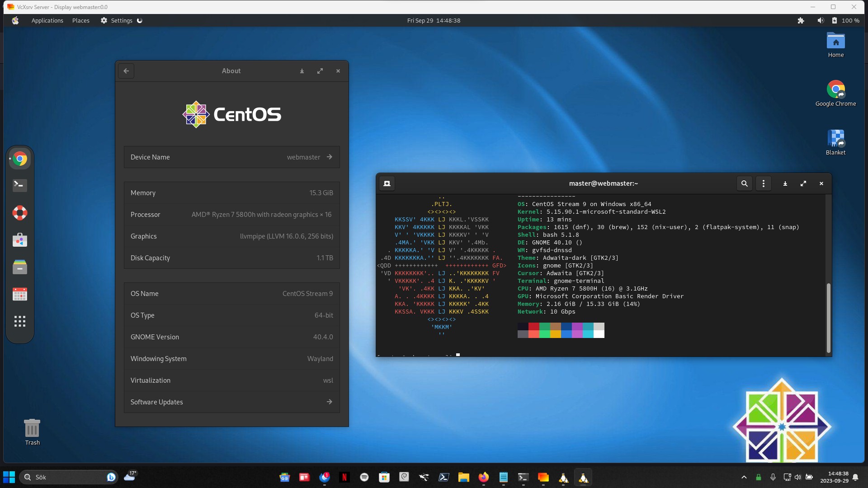Click the volume icon in top bar
The width and height of the screenshot is (868, 488).
pyautogui.click(x=821, y=20)
